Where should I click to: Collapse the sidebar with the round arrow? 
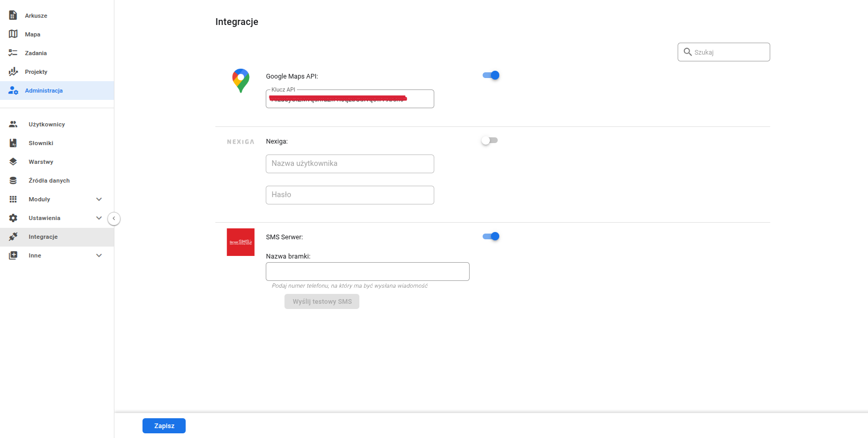pos(114,218)
